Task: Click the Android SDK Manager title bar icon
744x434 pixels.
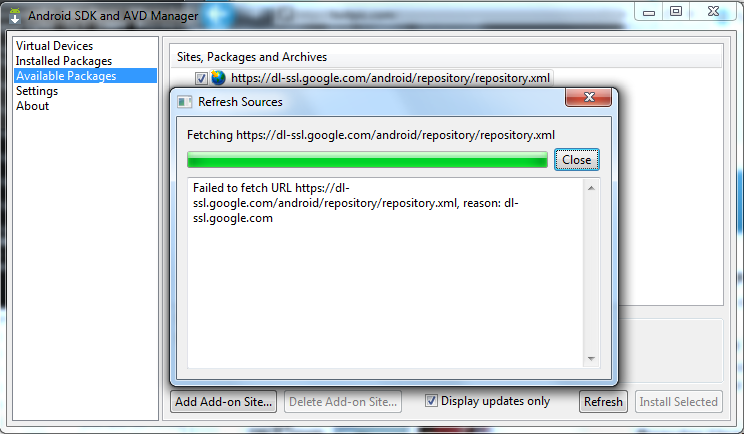Action: (15, 16)
